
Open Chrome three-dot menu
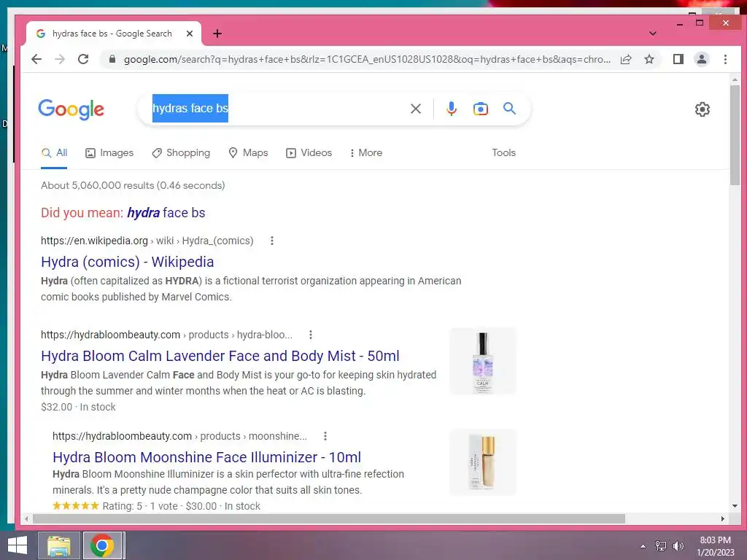pyautogui.click(x=725, y=59)
